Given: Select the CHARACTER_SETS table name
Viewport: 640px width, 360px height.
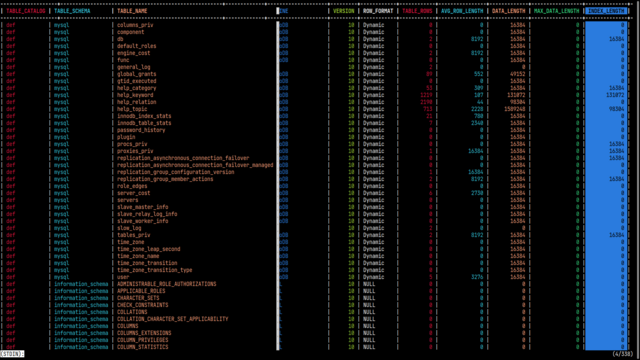Looking at the screenshot, I should tap(138, 298).
